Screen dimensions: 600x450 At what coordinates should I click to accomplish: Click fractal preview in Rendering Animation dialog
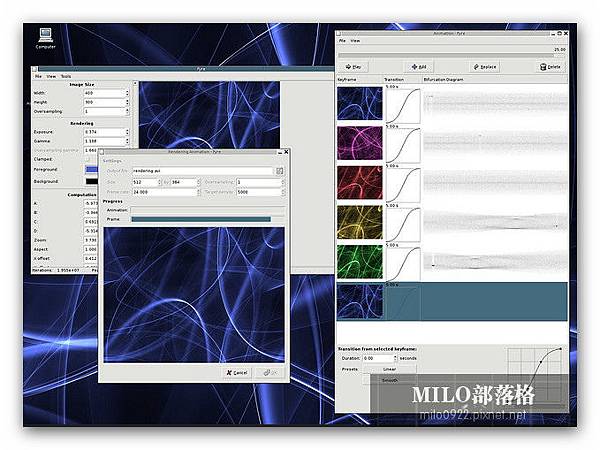pos(194,295)
